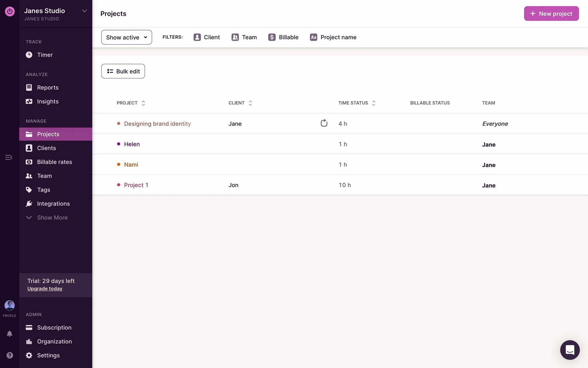Open the chat support bubble
Image resolution: width=588 pixels, height=368 pixels.
pos(570,350)
